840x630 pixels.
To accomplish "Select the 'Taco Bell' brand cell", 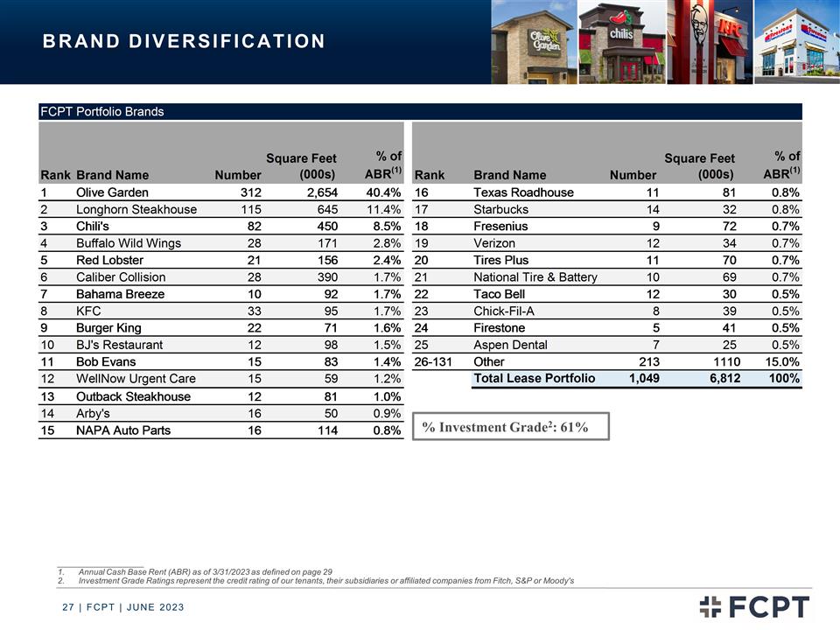I will click(500, 294).
